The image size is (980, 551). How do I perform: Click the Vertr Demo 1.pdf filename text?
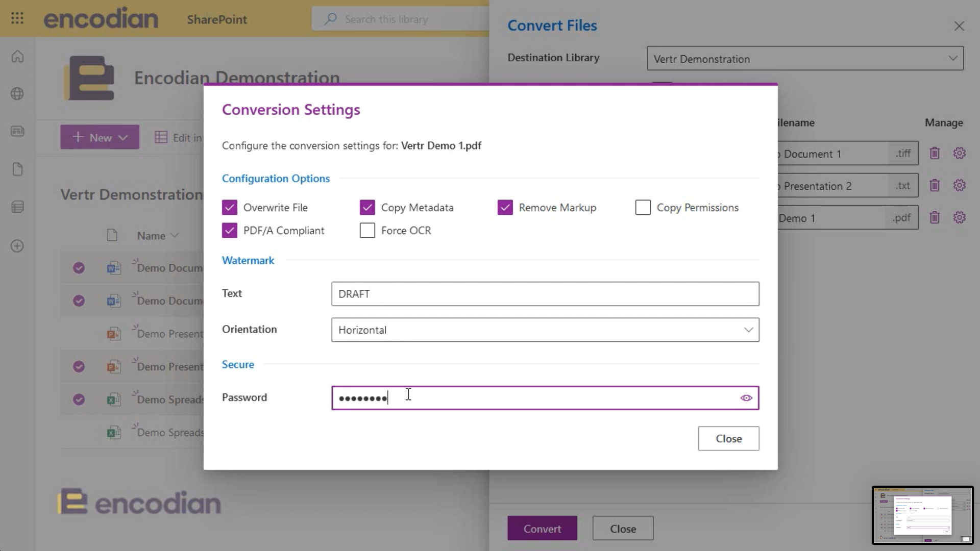tap(441, 145)
